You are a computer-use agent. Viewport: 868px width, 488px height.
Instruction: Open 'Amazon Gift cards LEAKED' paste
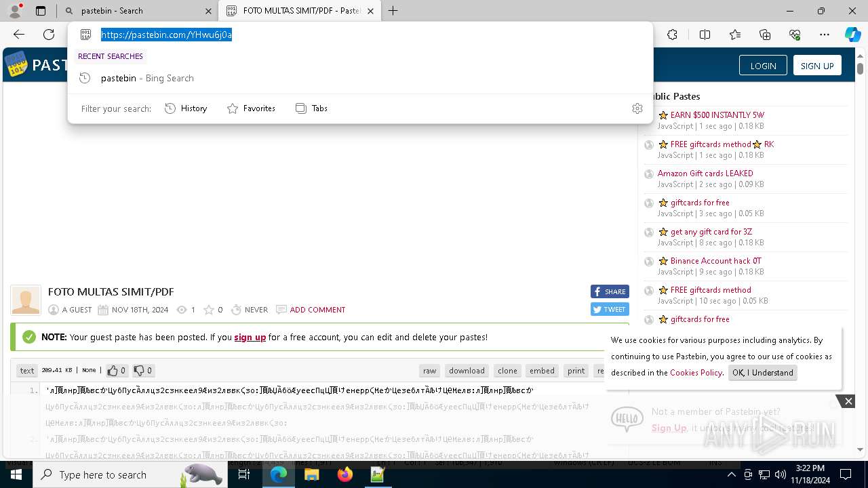[x=705, y=174]
